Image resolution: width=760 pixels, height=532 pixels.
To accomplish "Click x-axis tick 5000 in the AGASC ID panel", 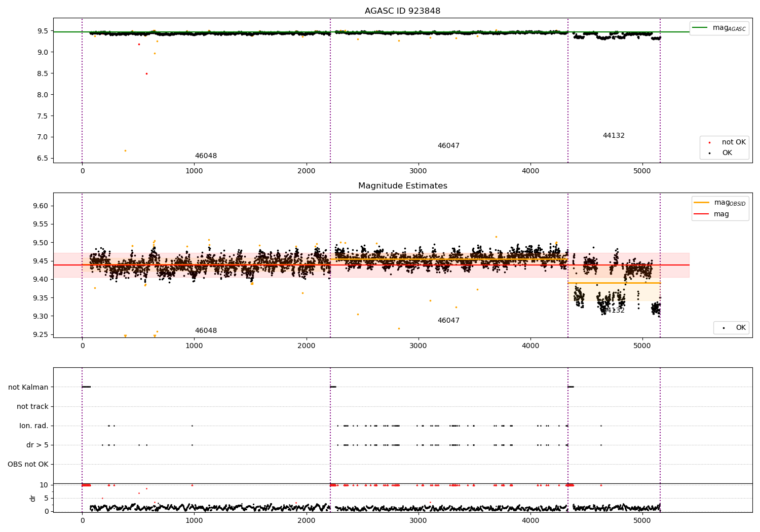I will [642, 171].
